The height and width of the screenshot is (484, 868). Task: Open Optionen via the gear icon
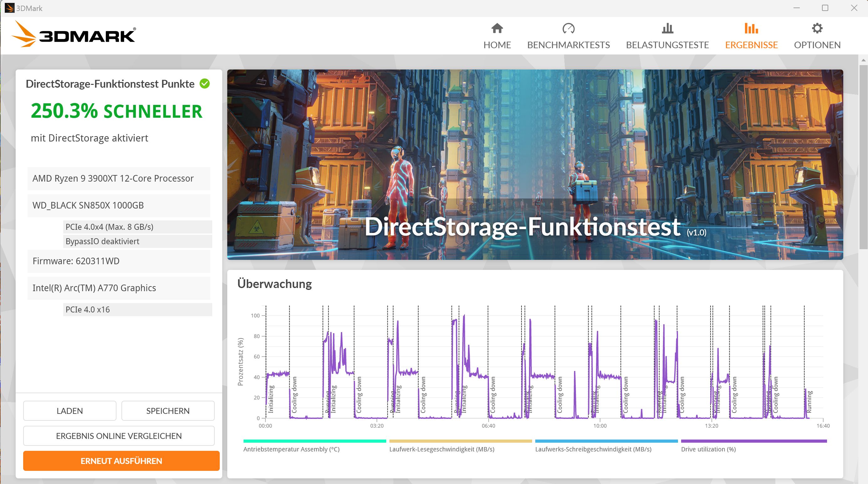tap(817, 28)
